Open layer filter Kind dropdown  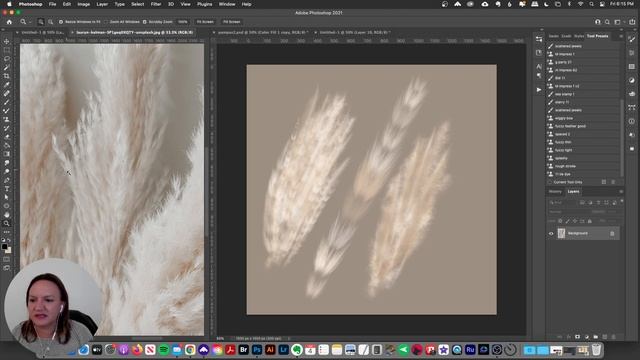point(562,202)
